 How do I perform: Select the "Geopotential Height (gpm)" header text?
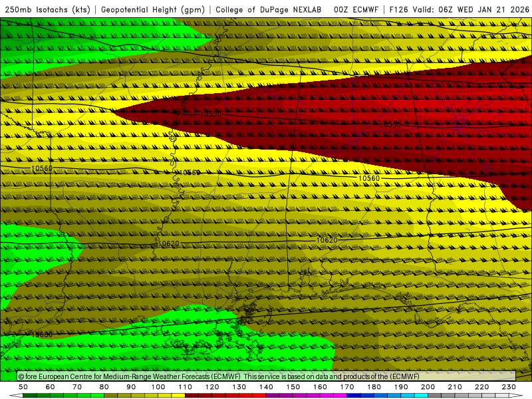(x=153, y=9)
